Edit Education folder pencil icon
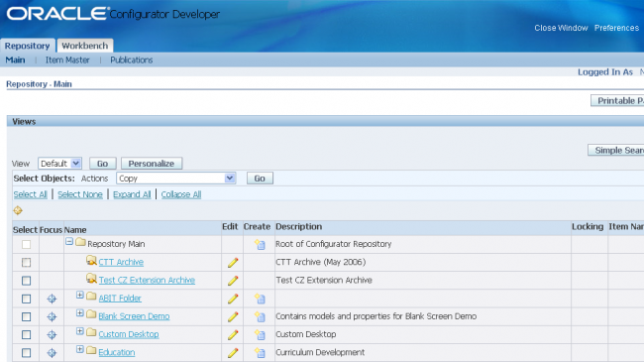The height and width of the screenshot is (362, 644). pyautogui.click(x=233, y=353)
